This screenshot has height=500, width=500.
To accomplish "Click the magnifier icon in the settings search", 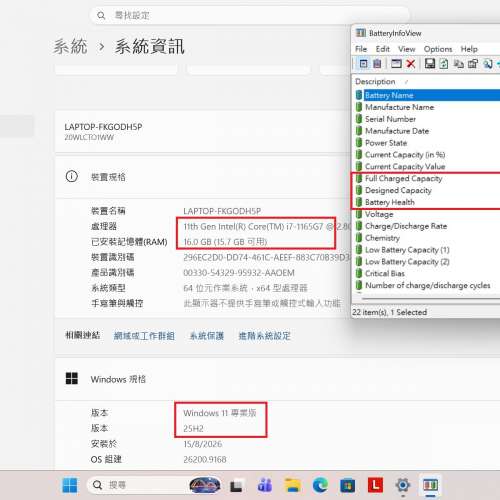I will [x=101, y=15].
